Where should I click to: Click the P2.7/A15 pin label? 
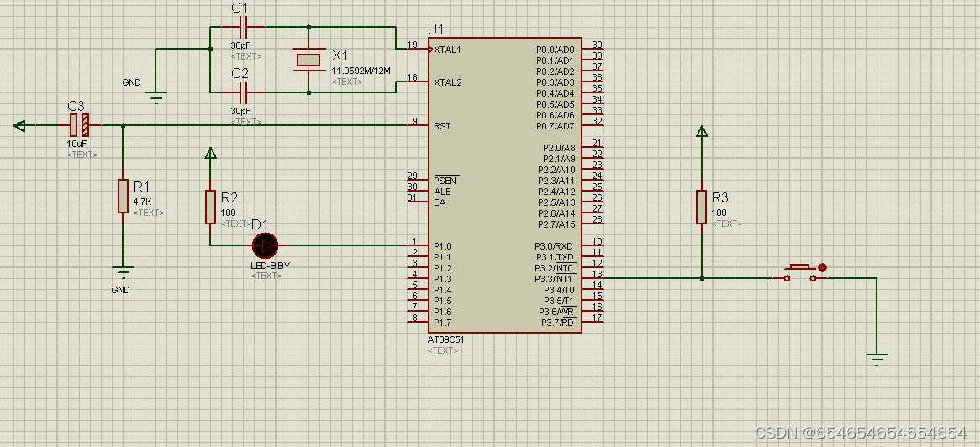(556, 223)
